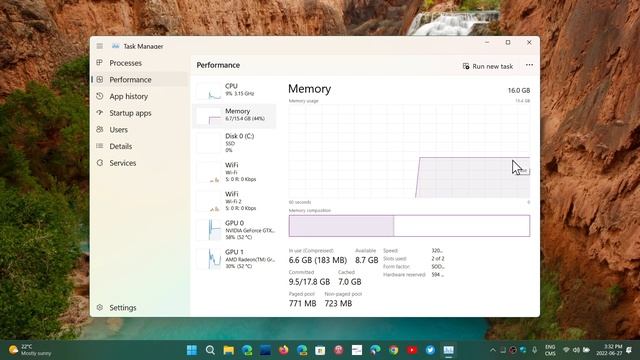Screen dimensions: 640x360
Task: Open clock and calendar 3:32 PM
Action: [609, 350]
